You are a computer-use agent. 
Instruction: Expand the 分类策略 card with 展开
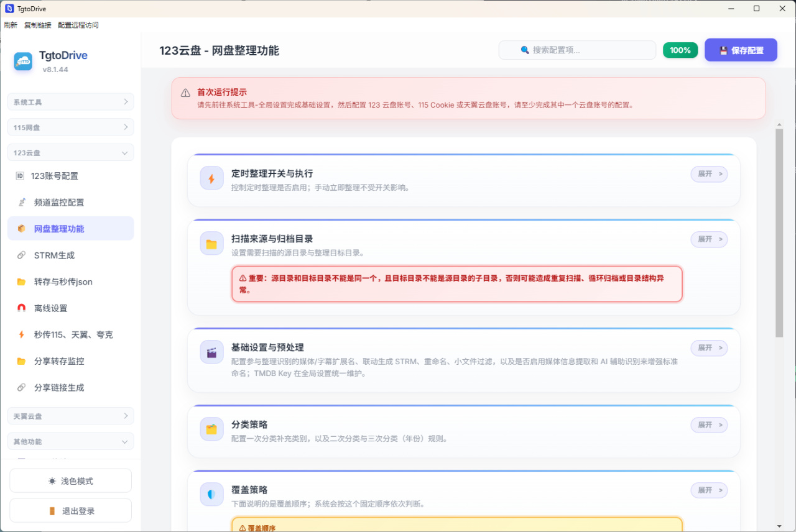coord(709,425)
